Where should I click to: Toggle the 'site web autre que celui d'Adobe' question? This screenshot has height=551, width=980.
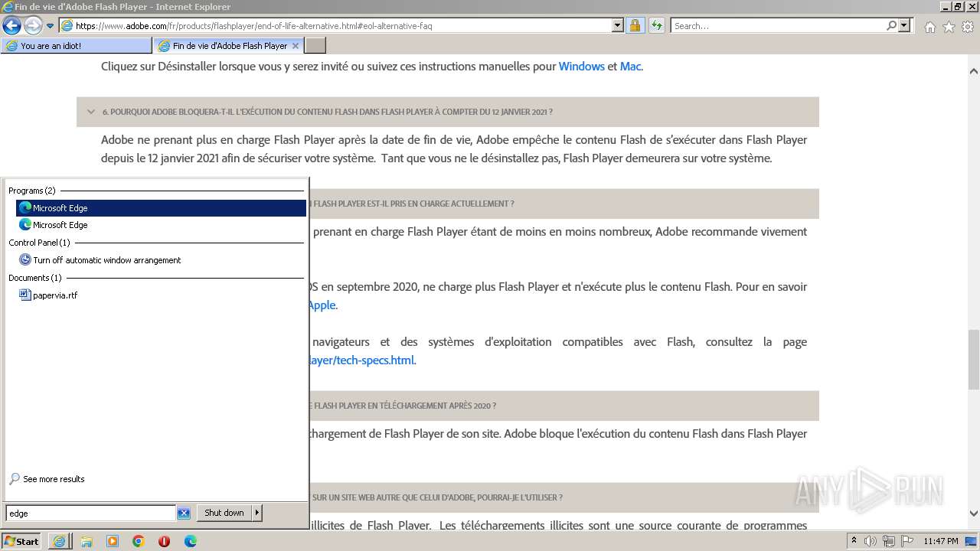(x=564, y=497)
